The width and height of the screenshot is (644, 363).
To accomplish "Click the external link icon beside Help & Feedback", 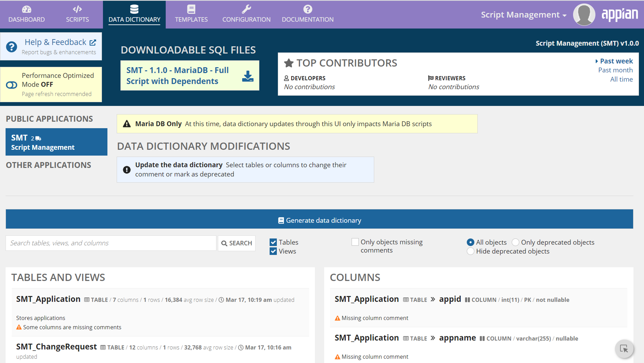I will 93,42.
